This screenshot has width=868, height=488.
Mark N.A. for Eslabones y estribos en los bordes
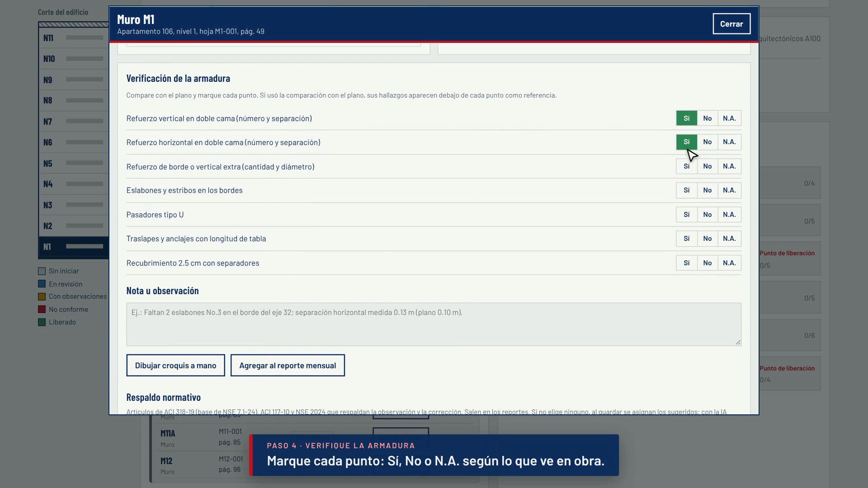[729, 190]
